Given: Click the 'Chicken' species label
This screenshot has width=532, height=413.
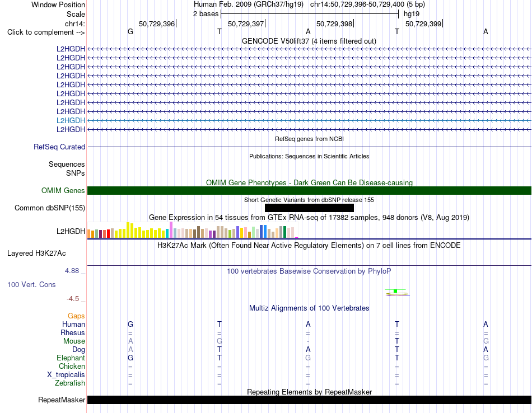Looking at the screenshot, I should [x=72, y=366].
